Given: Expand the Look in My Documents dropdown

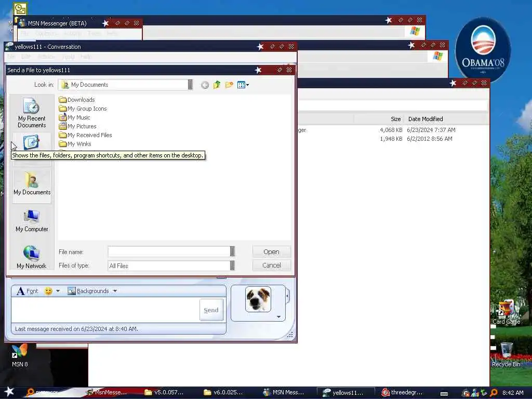Looking at the screenshot, I should click(190, 85).
